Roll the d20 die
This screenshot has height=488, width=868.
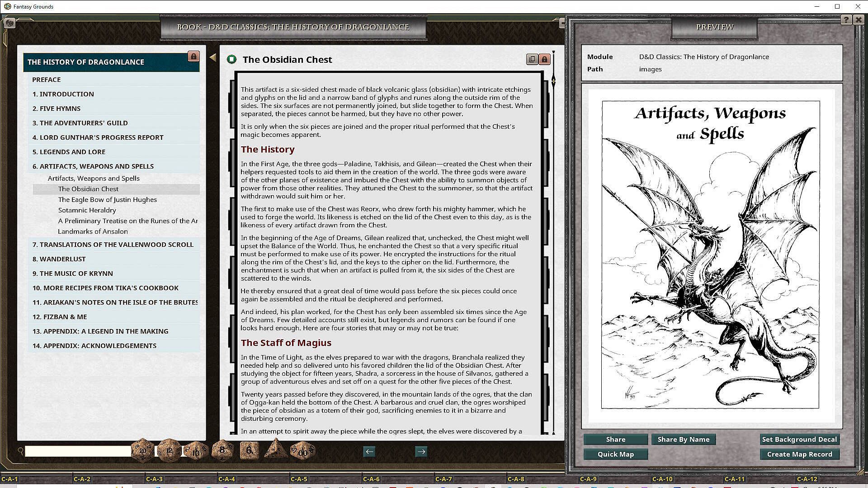pos(142,450)
